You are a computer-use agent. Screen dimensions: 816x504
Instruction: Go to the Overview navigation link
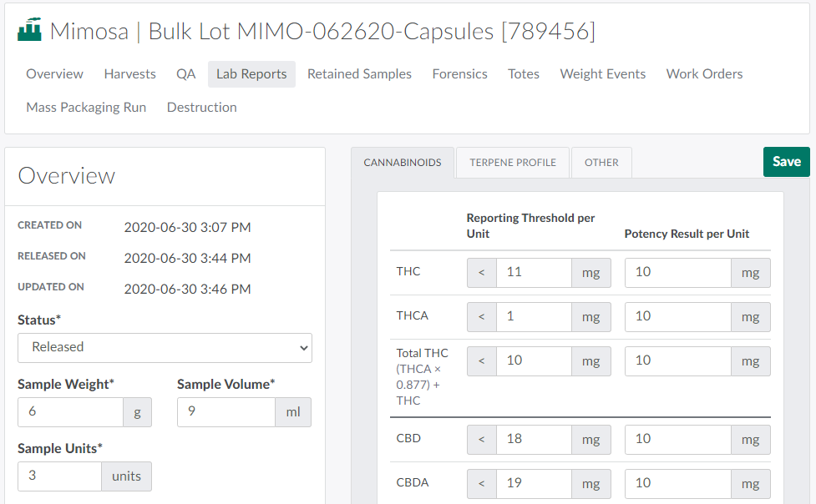click(x=54, y=74)
